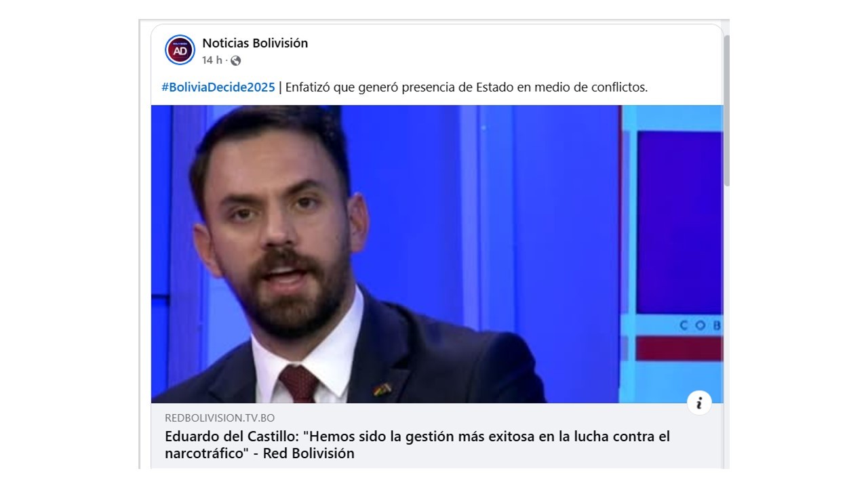The height and width of the screenshot is (488, 868).
Task: Click the flag lapel pin in the photo
Action: coord(382,390)
